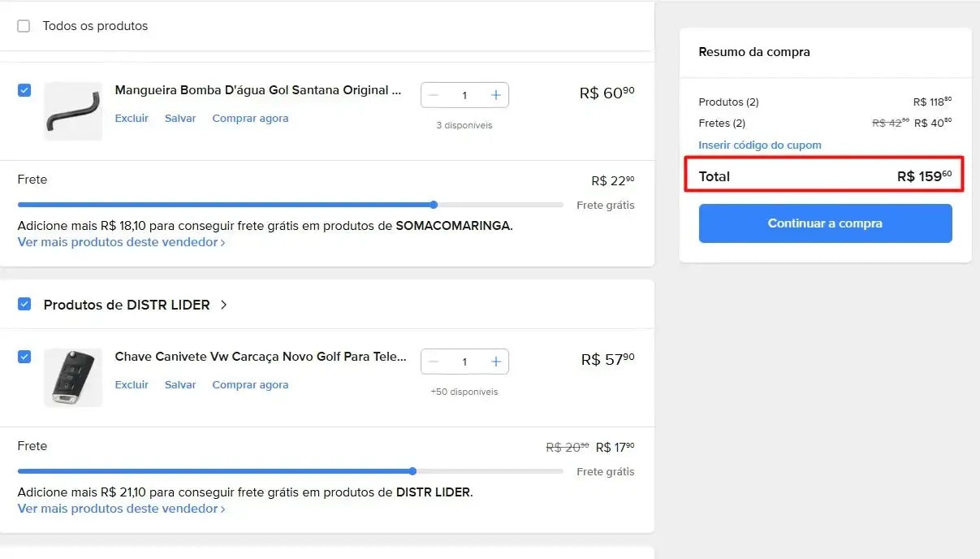This screenshot has height=559, width=980.
Task: Click 'Inserir código do cupom' link
Action: [760, 145]
